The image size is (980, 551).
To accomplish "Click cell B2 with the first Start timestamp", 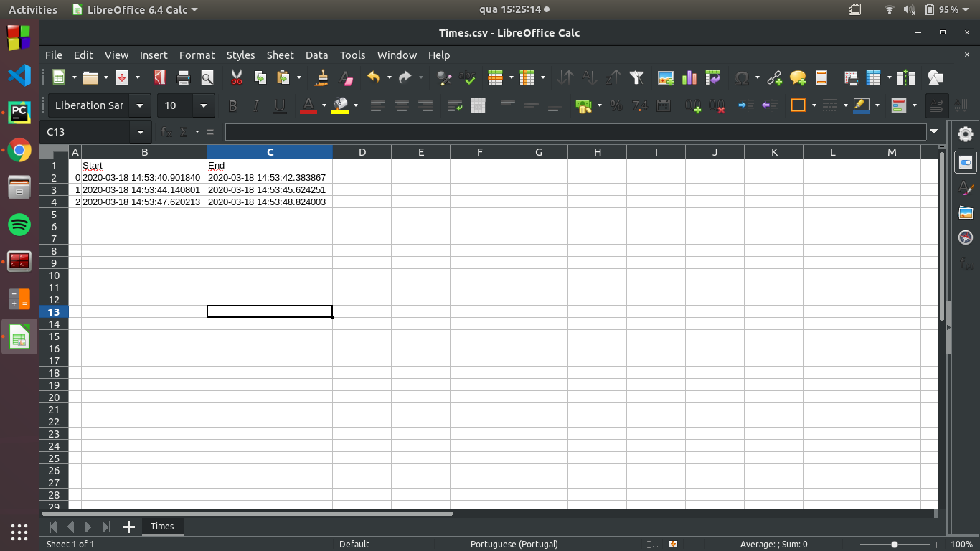I will [143, 178].
